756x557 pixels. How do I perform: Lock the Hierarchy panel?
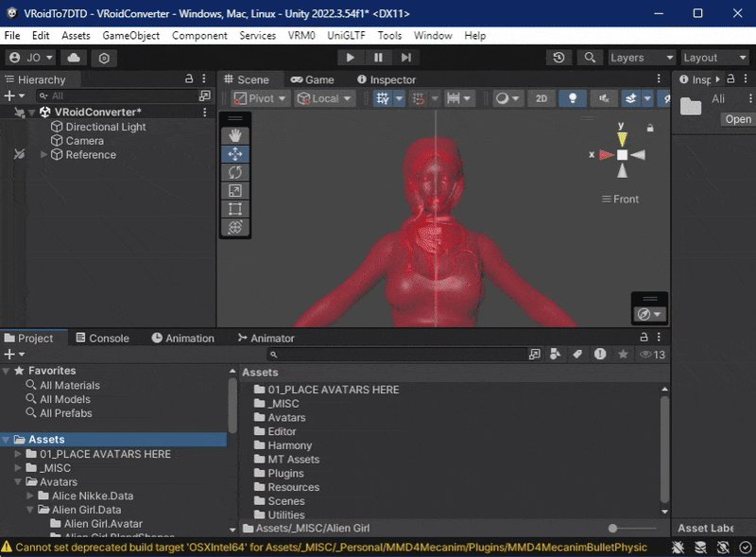pos(189,78)
